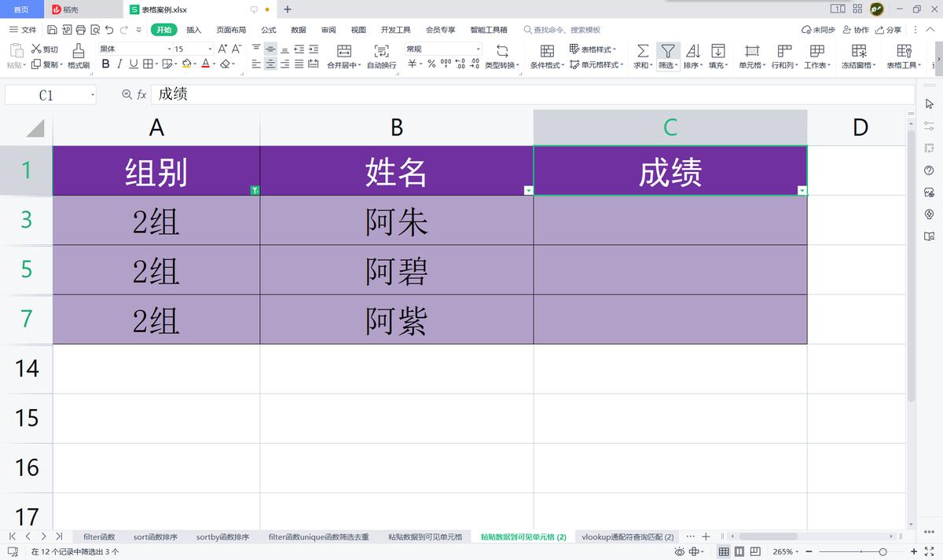Switch to the 数据 ribbon tab
The height and width of the screenshot is (560, 943).
point(297,29)
